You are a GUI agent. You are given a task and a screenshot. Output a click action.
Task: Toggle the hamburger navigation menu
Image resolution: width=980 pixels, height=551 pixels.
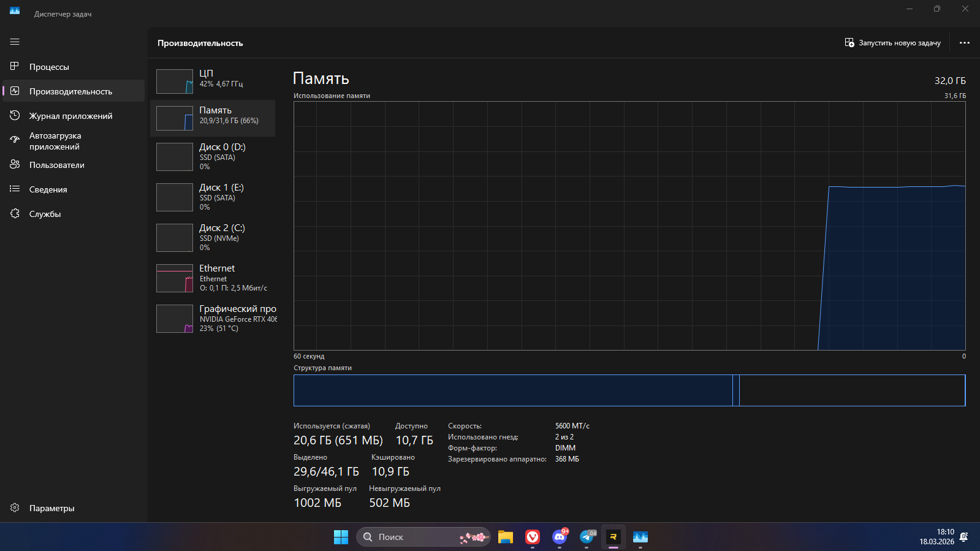click(15, 42)
